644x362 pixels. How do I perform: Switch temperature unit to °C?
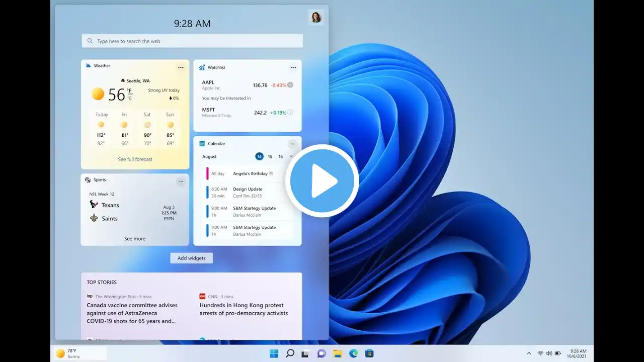point(129,98)
